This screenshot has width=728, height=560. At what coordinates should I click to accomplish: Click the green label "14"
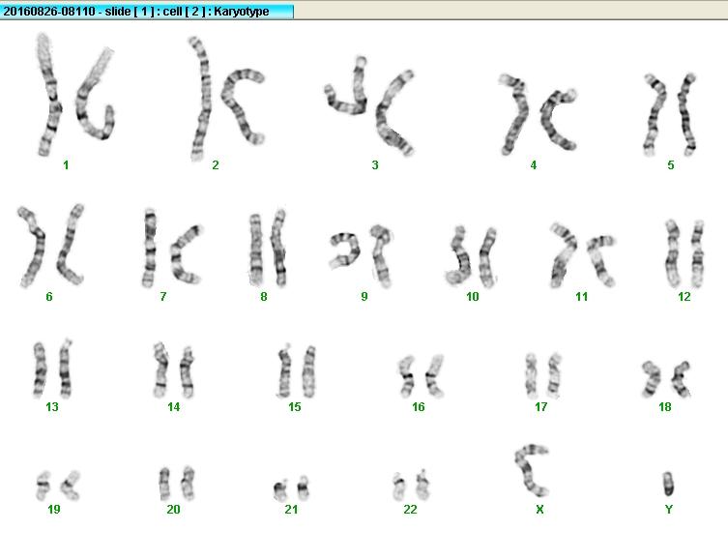[x=174, y=407]
